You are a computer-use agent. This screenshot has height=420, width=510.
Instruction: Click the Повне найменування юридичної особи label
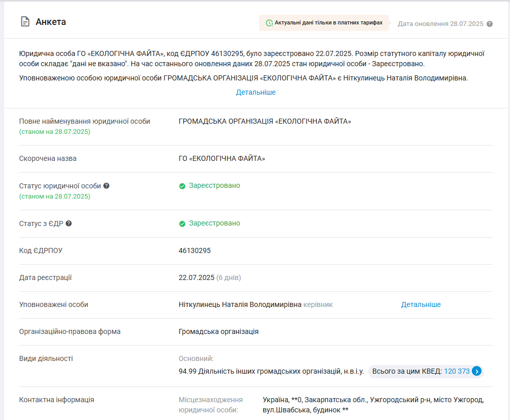click(84, 121)
